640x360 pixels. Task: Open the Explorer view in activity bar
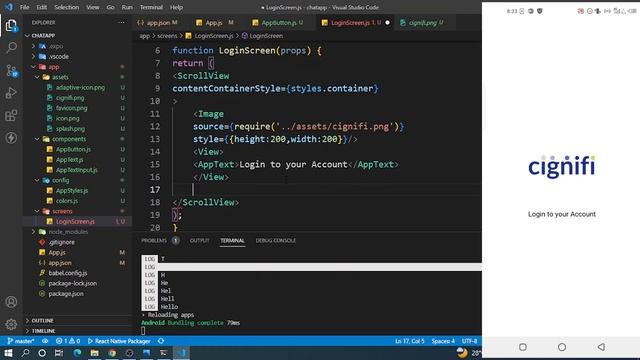pyautogui.click(x=11, y=26)
